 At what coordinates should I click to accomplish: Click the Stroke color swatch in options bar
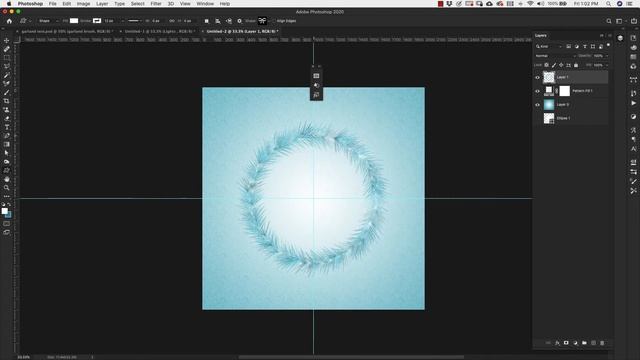click(97, 21)
